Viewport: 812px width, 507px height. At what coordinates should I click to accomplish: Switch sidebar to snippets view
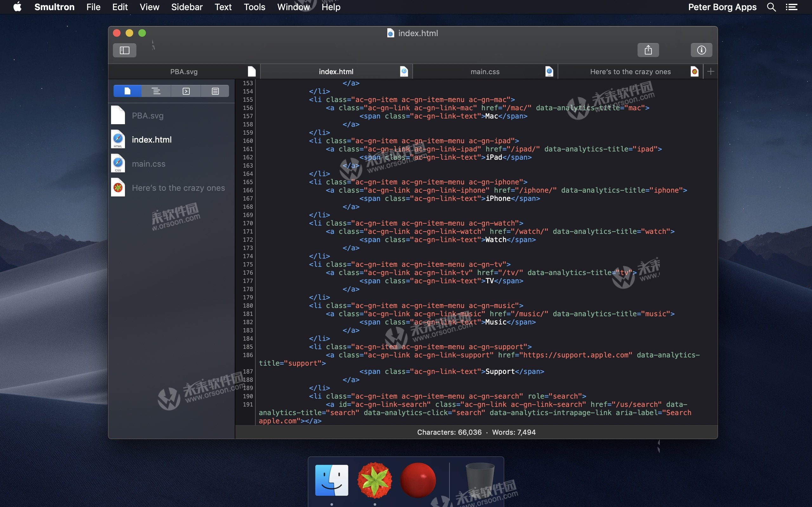[186, 91]
